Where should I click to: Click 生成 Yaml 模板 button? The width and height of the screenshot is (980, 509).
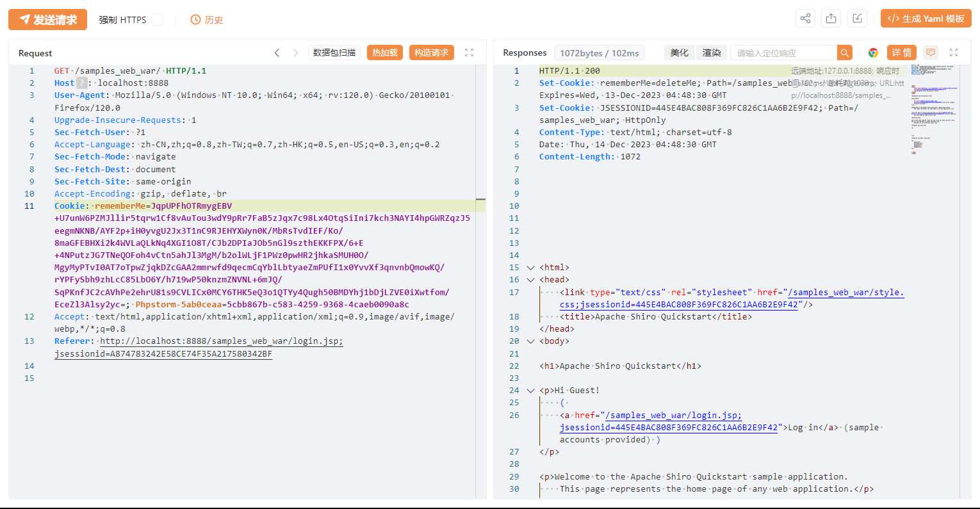click(926, 19)
